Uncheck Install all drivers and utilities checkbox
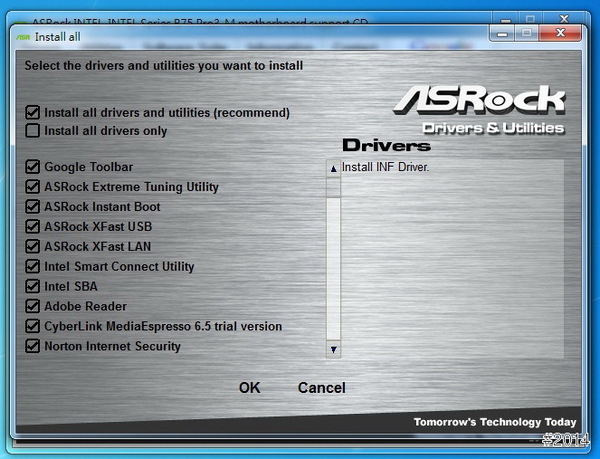 pos(33,113)
